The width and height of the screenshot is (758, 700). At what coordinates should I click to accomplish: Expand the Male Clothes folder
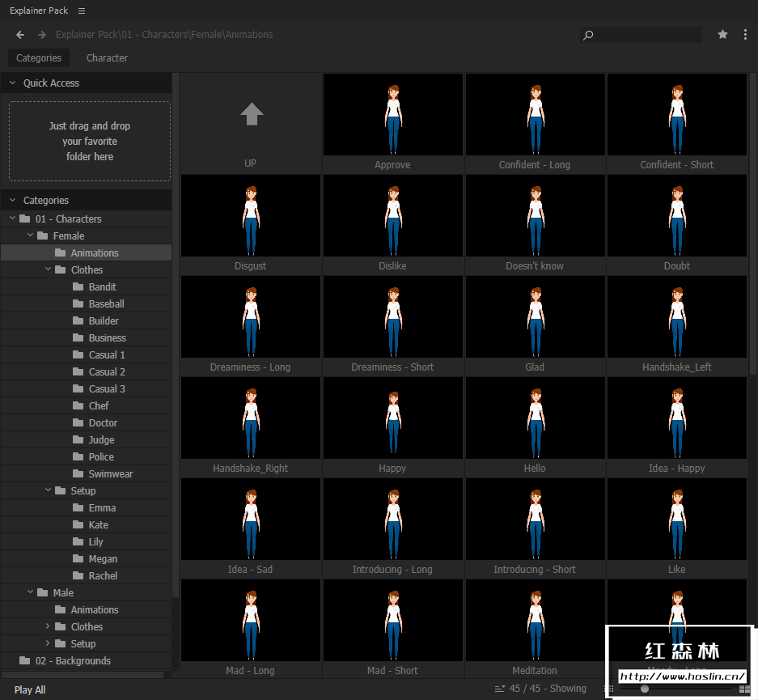(48, 626)
